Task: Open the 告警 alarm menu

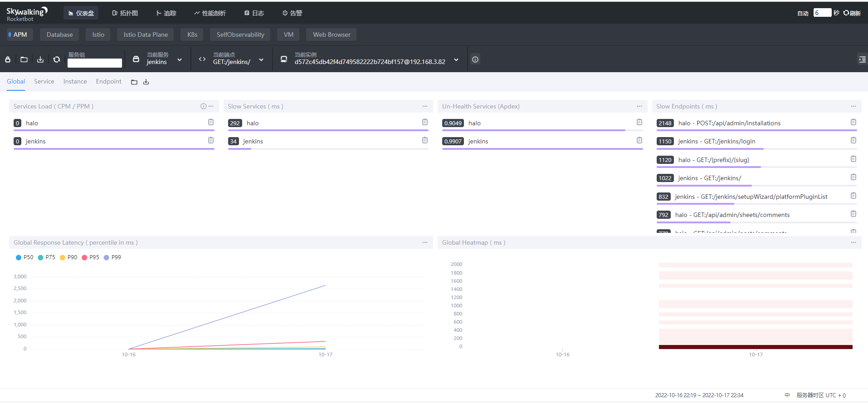Action: [292, 13]
